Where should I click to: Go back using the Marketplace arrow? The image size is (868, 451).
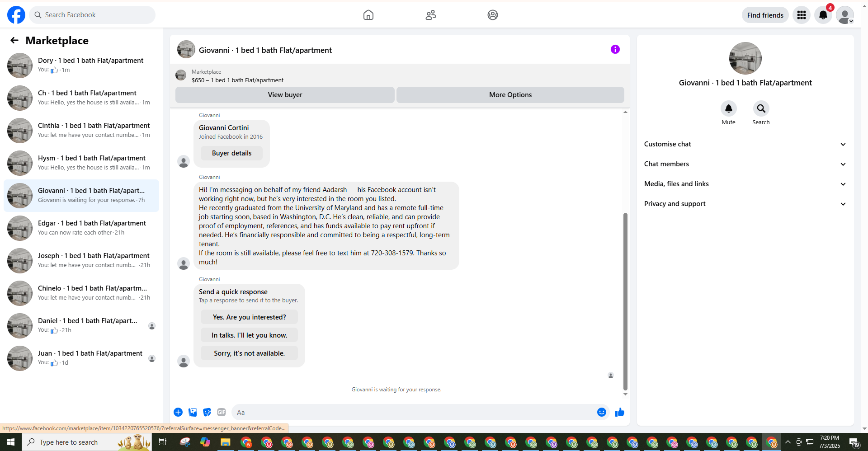[14, 41]
